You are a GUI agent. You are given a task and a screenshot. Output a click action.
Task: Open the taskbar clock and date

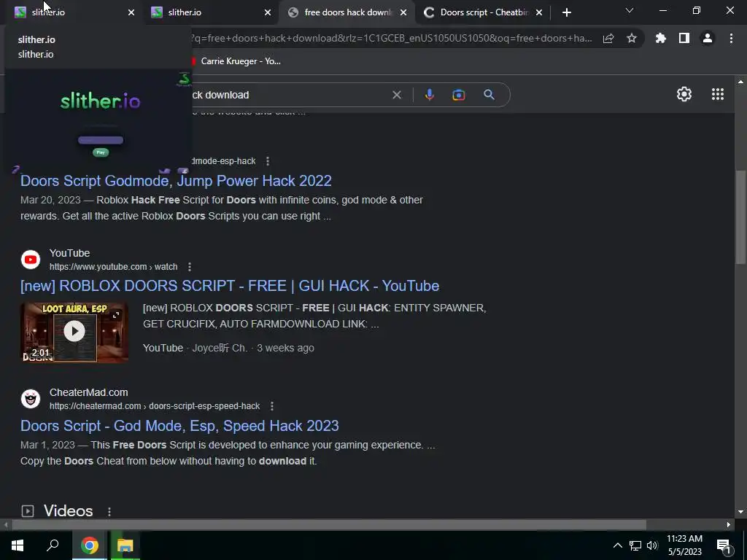pos(684,545)
